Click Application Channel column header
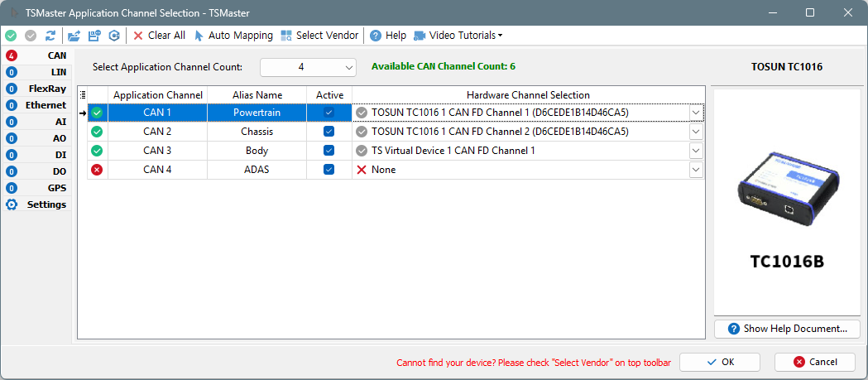 coord(158,95)
